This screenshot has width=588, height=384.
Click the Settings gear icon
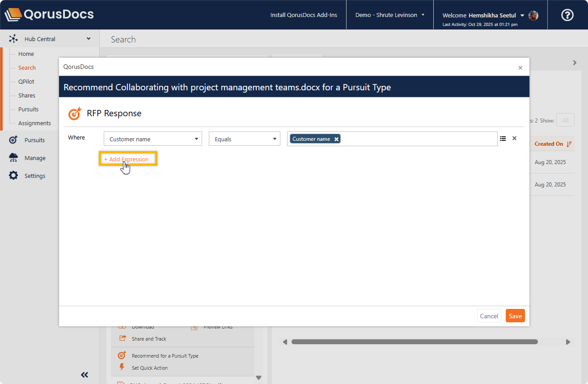13,176
